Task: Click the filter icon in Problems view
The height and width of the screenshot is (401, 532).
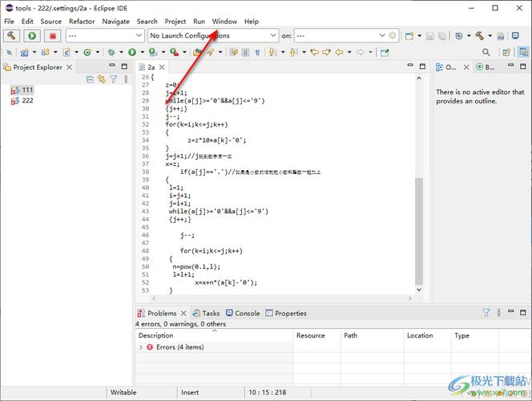Action: (486, 313)
